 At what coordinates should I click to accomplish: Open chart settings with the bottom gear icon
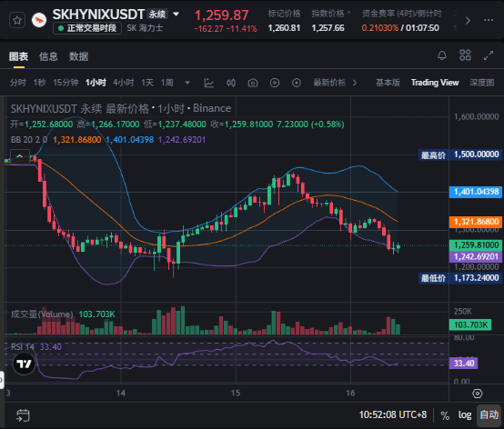click(478, 394)
